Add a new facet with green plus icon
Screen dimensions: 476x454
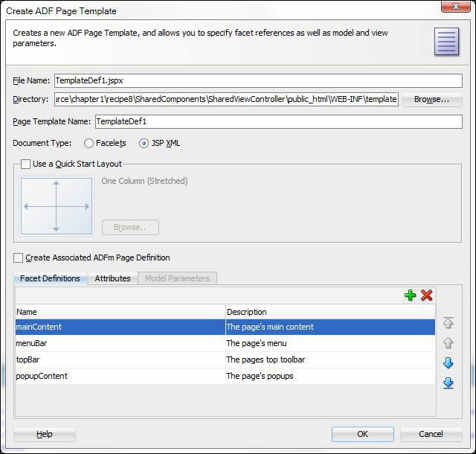pos(410,295)
